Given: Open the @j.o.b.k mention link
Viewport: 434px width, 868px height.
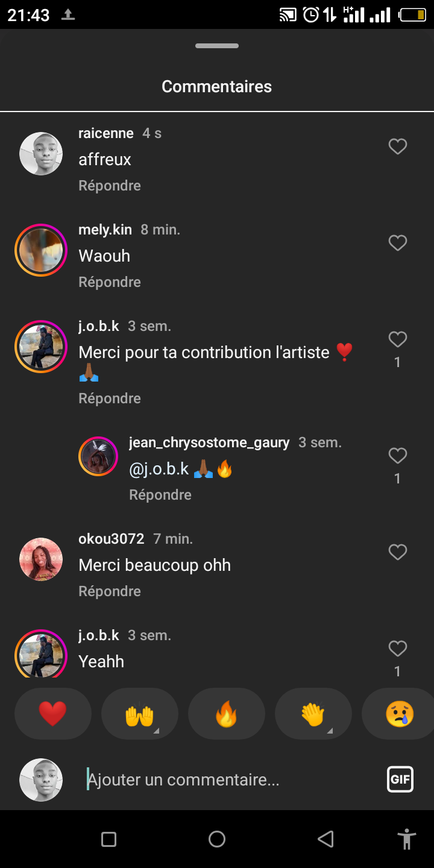Looking at the screenshot, I should (x=159, y=469).
